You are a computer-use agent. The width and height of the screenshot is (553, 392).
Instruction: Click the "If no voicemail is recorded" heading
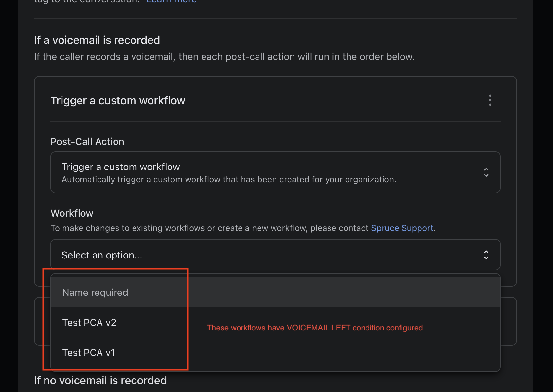(x=100, y=380)
